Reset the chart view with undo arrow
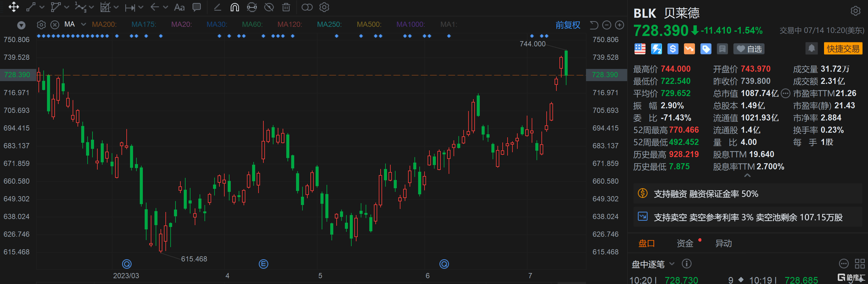 click(x=594, y=25)
